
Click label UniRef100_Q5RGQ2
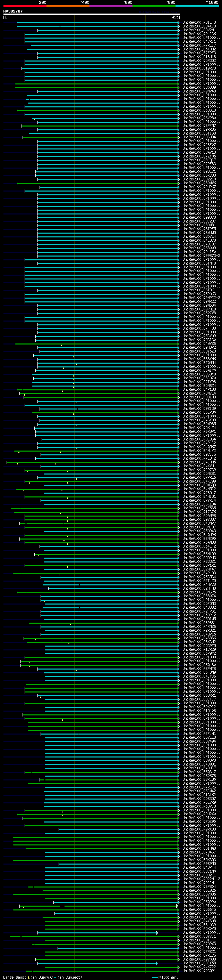(199, 60)
